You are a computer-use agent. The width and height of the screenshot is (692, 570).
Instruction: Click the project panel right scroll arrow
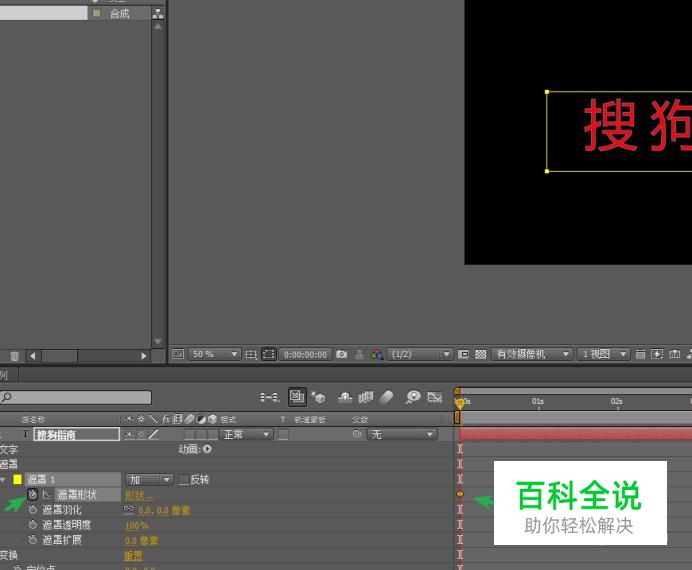coord(143,356)
